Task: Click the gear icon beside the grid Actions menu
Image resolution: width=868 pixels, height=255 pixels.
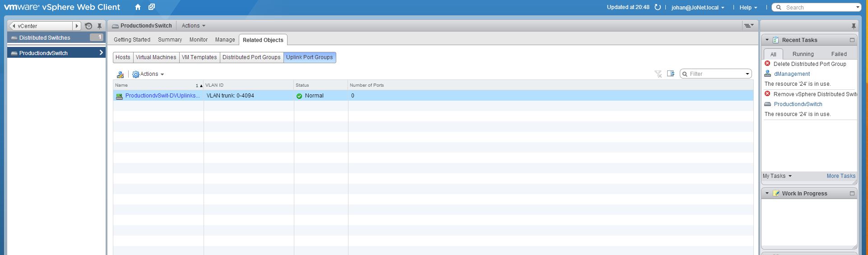Action: coord(135,74)
